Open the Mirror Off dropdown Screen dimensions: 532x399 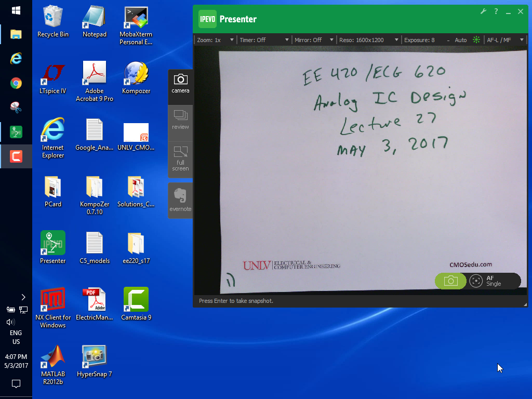coord(313,40)
